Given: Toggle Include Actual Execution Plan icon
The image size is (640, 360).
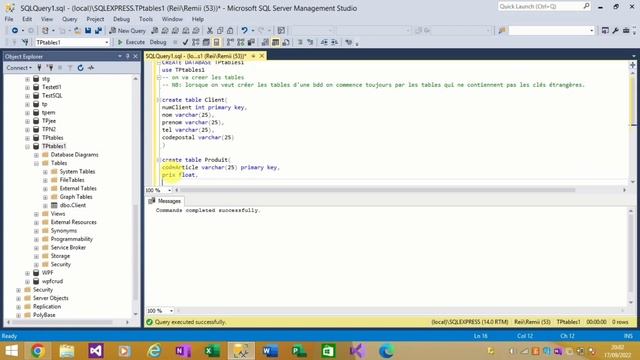Looking at the screenshot, I should pyautogui.click(x=230, y=42).
